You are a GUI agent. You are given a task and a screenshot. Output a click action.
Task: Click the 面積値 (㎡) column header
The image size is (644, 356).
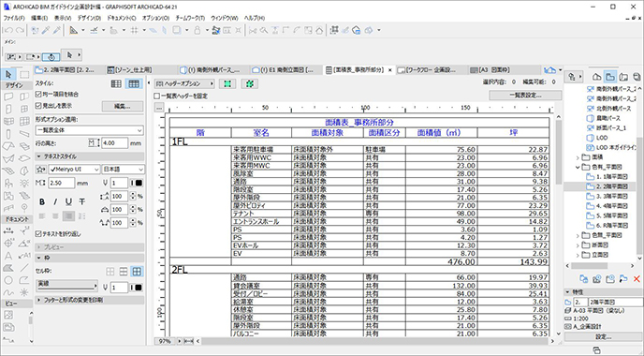coord(441,133)
